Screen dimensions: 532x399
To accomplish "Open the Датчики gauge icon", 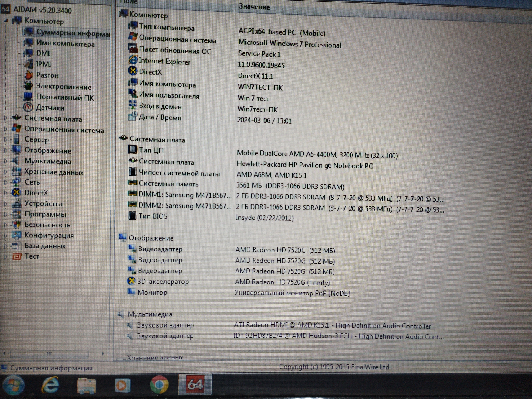I will coord(28,107).
